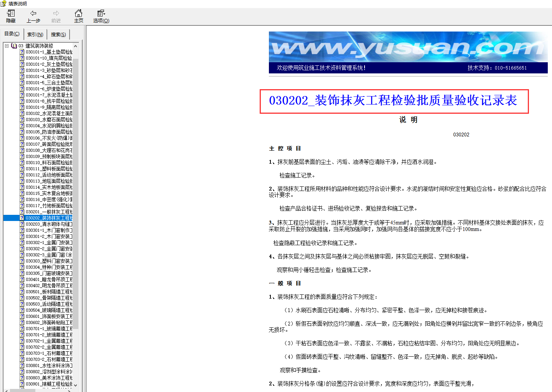Switch to the 索引(N) index tab
The width and height of the screenshot is (552, 392).
pyautogui.click(x=35, y=34)
